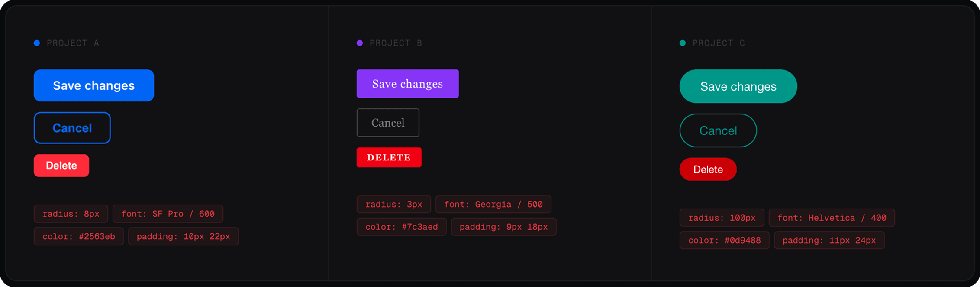Click Cancel in Project A

click(72, 128)
